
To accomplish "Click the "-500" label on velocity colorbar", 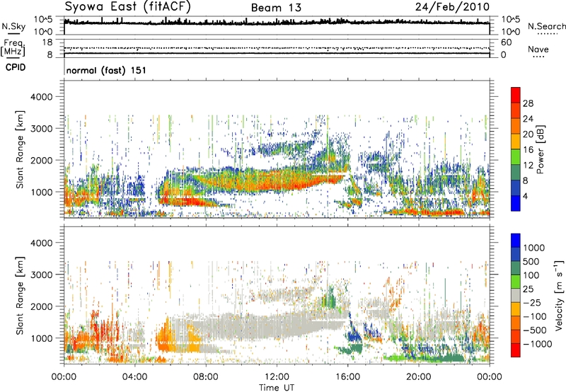I will pos(535,330).
